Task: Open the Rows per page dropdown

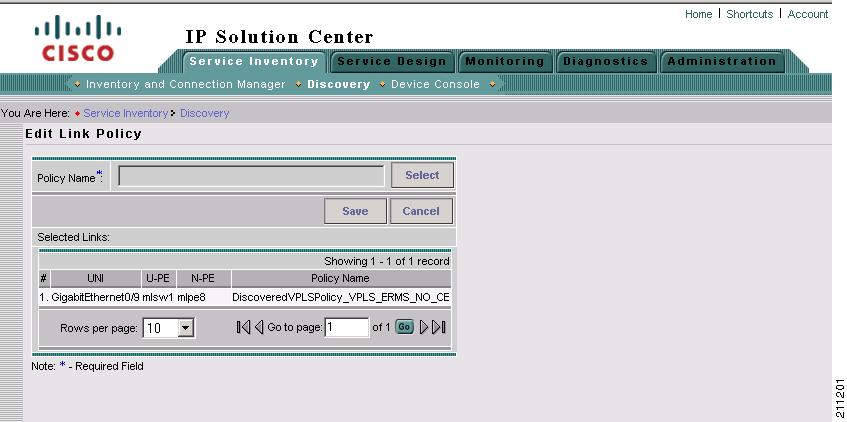Action: (186, 328)
